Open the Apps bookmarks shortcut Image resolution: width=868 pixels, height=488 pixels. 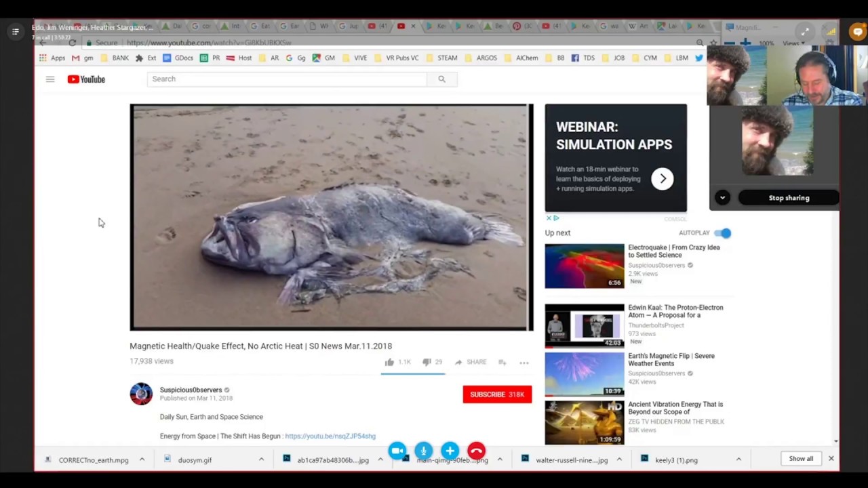52,58
